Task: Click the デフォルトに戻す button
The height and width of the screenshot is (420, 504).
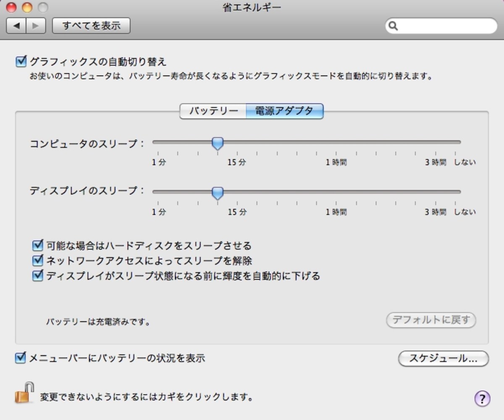Action: point(431,320)
